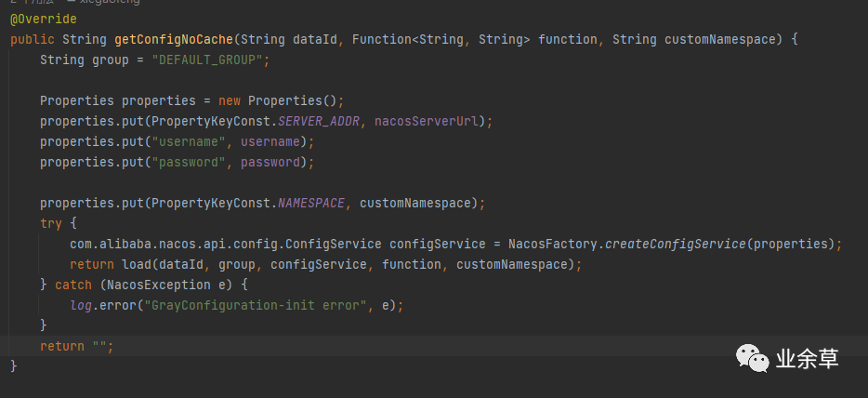Click the 业余草 watermark text
Viewport: 868px width, 398px height.
pyautogui.click(x=807, y=359)
